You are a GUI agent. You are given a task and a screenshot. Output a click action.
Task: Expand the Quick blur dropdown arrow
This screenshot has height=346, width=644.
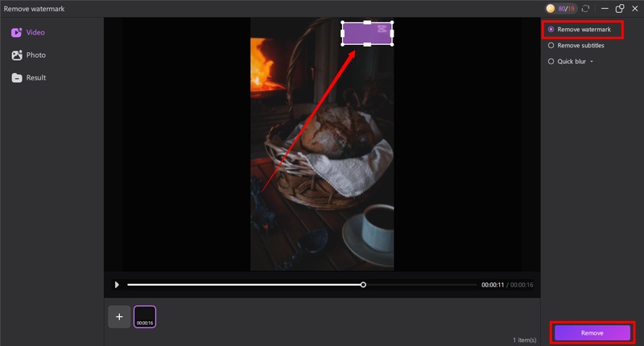(592, 61)
